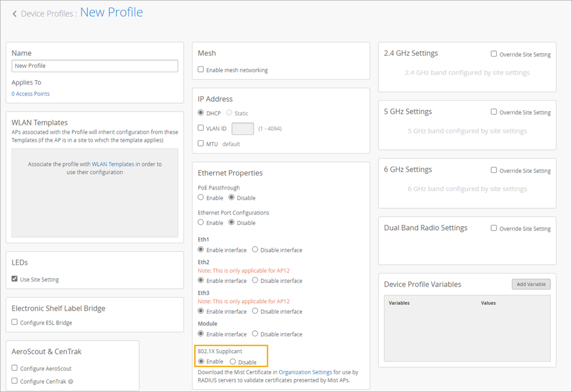Select Disable for 802.1X Supplicant

[x=232, y=362]
